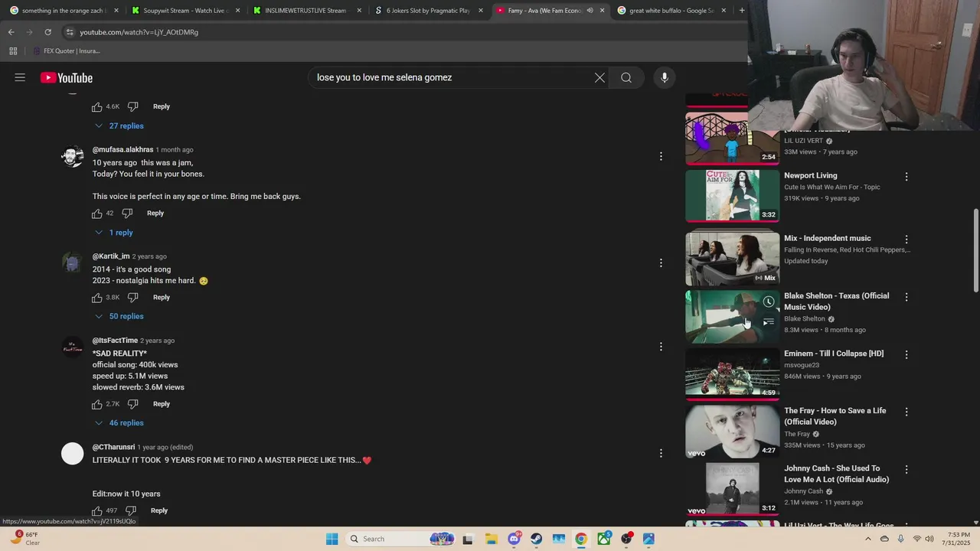This screenshot has width=980, height=551.
Task: Click @Kartik_im profile avatar
Action: tap(72, 263)
